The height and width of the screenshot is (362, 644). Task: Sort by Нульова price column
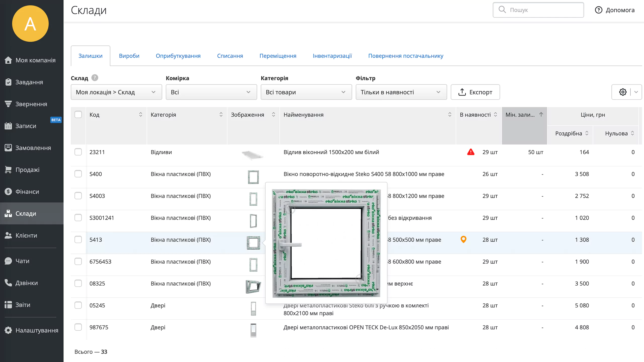pyautogui.click(x=632, y=133)
